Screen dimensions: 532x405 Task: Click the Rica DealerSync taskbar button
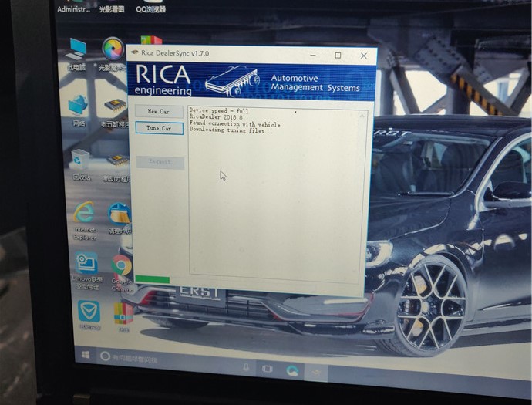(316, 373)
